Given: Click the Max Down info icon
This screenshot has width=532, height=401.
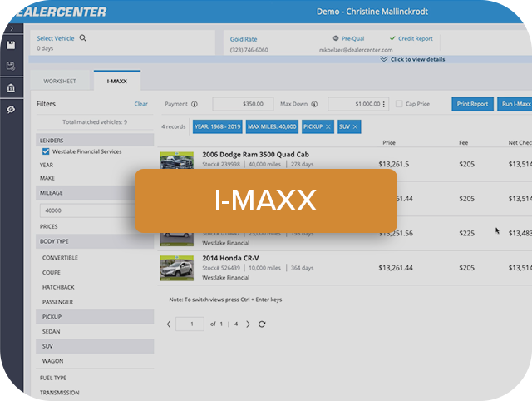Looking at the screenshot, I should click(314, 104).
